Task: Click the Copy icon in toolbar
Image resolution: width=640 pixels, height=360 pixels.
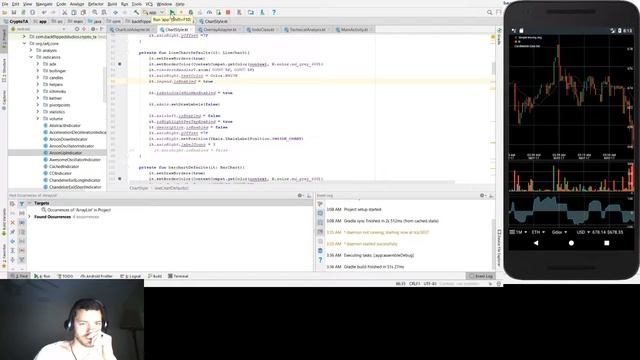Action: [x=74, y=12]
